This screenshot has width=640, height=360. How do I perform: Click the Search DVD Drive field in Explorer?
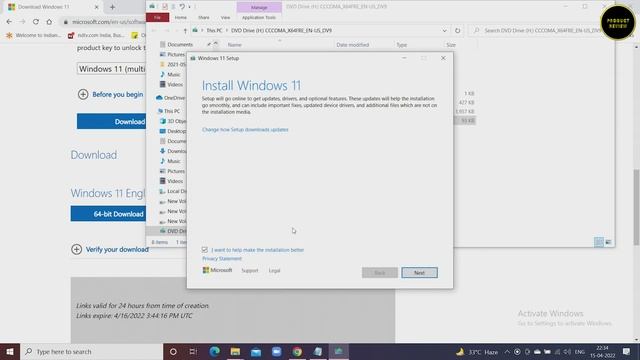(539, 31)
